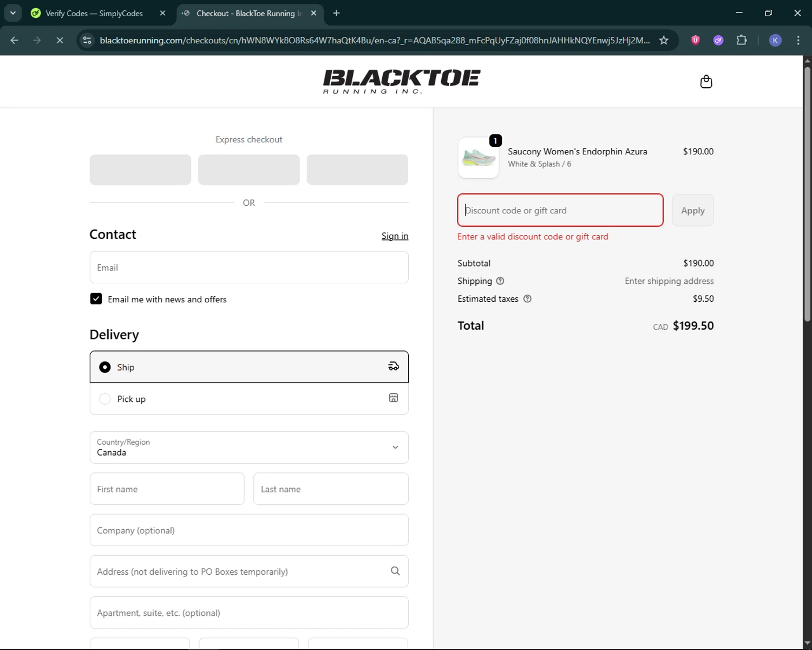Click the Apartment, suite, etc. field
The height and width of the screenshot is (650, 812).
tap(249, 613)
